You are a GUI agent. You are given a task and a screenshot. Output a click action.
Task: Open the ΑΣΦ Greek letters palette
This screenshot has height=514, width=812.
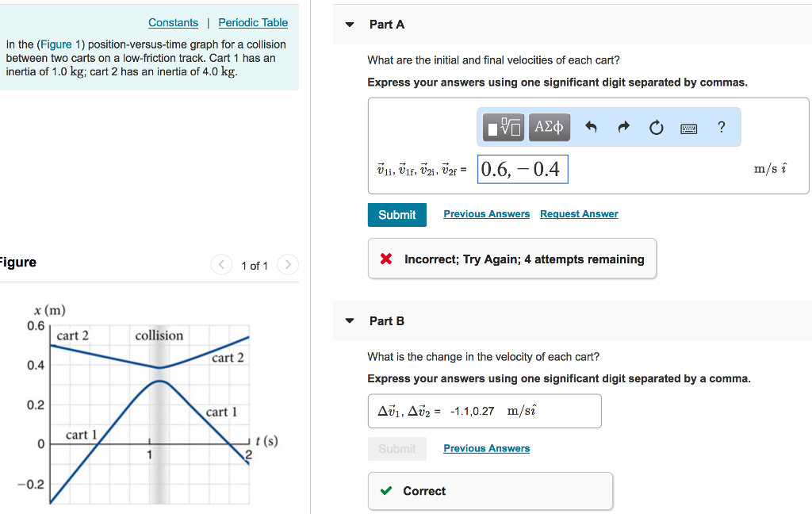pyautogui.click(x=549, y=126)
